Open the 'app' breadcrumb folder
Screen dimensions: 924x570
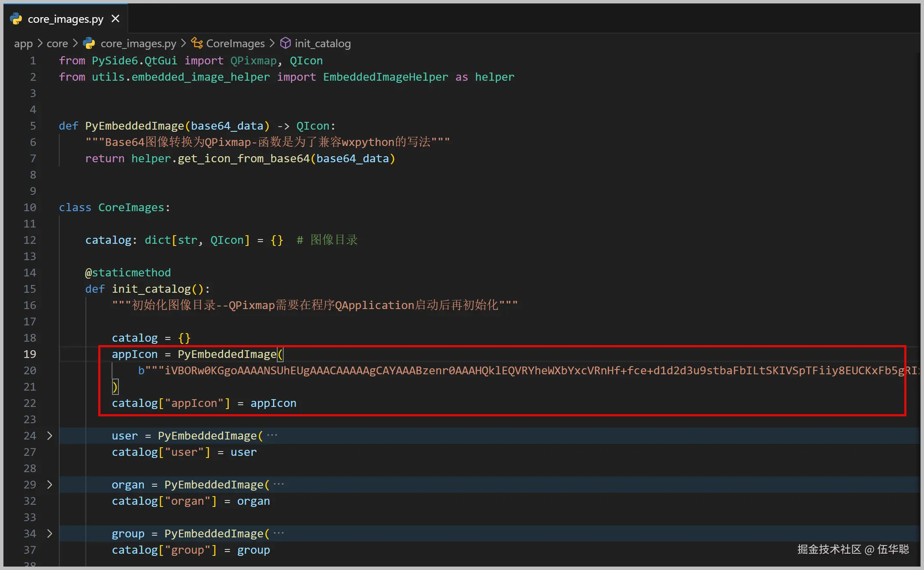23,44
